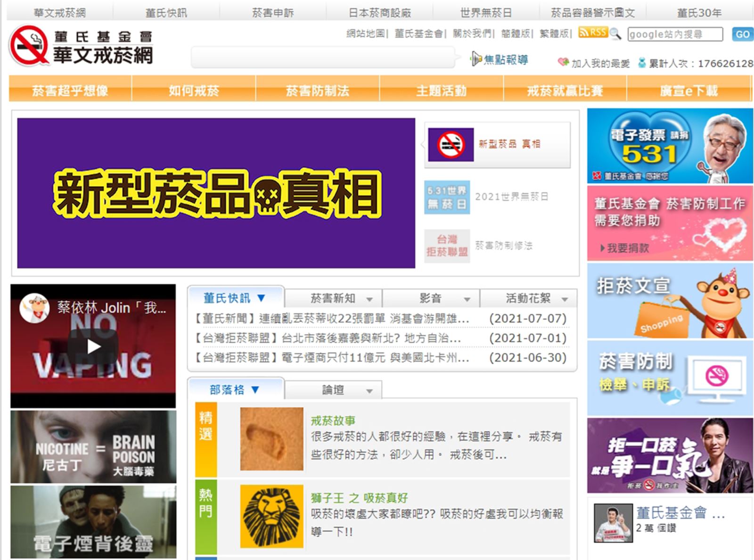Viewport: 754px width, 560px height.
Task: Open the 電子發票 531 banner
Action: [x=670, y=146]
